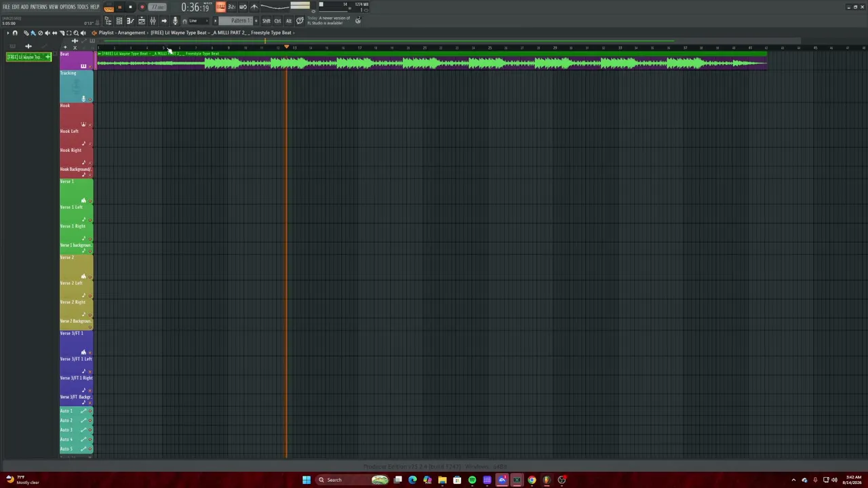Toggle the main snap magnet icon
This screenshot has height=488, width=868.
coord(184,21)
